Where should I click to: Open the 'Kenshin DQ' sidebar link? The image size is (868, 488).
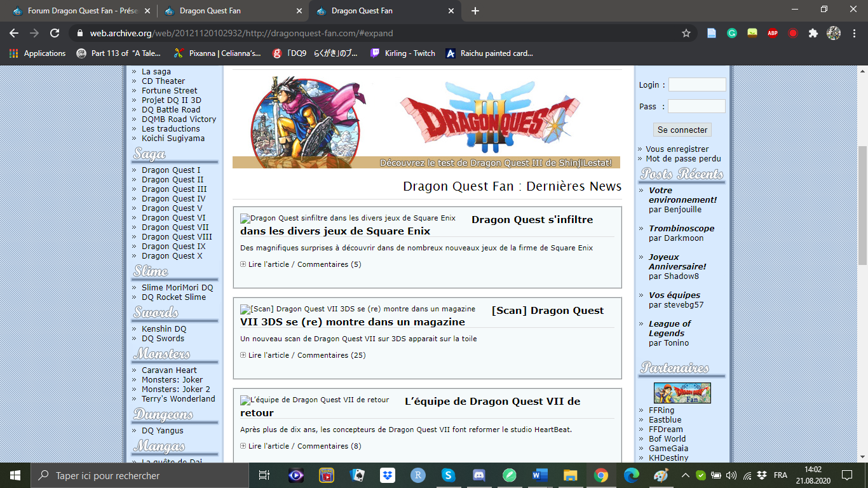click(164, 329)
